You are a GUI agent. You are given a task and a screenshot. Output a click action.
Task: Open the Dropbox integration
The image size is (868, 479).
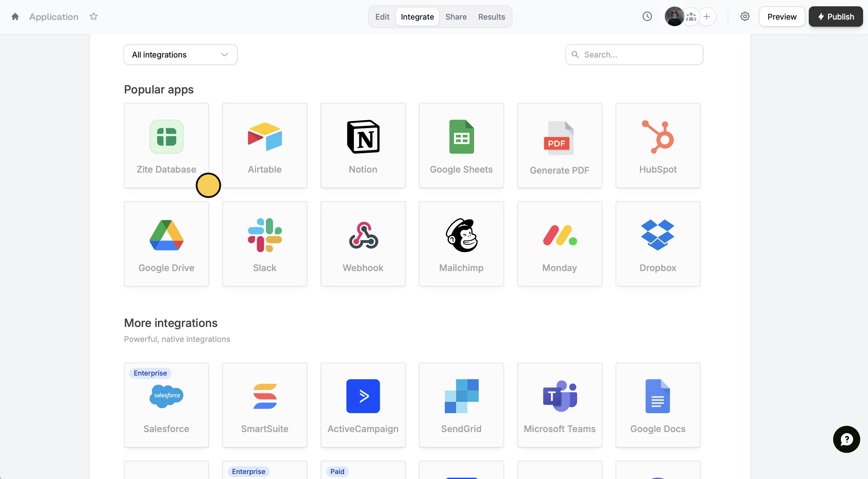point(658,244)
